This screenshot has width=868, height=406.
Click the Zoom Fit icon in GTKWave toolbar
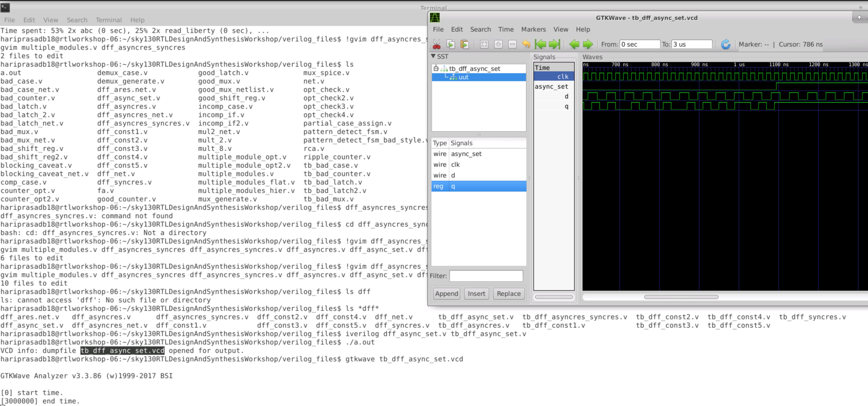pos(485,44)
